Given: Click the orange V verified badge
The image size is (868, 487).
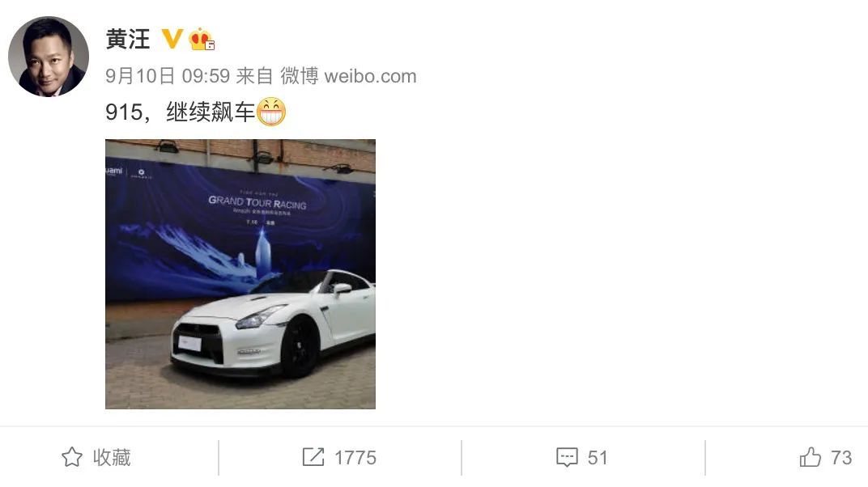Looking at the screenshot, I should (172, 39).
